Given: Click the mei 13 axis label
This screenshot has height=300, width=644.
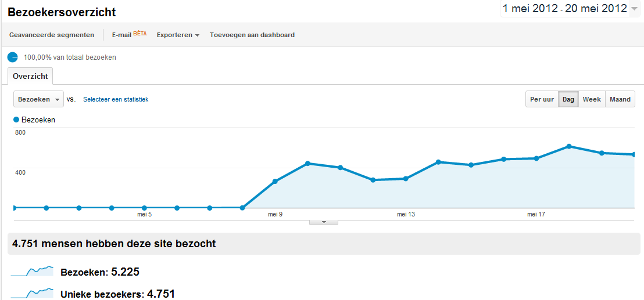Looking at the screenshot, I should coord(406,214).
